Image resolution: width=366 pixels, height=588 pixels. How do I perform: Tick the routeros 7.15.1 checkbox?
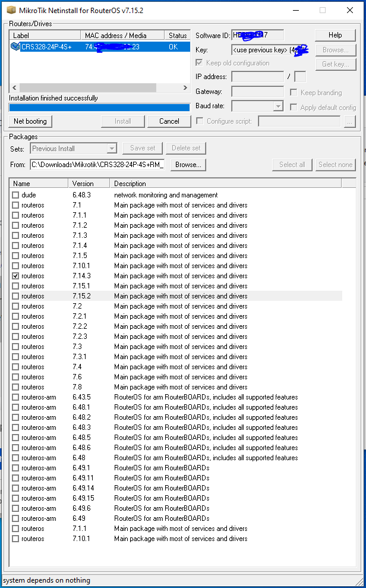point(15,286)
